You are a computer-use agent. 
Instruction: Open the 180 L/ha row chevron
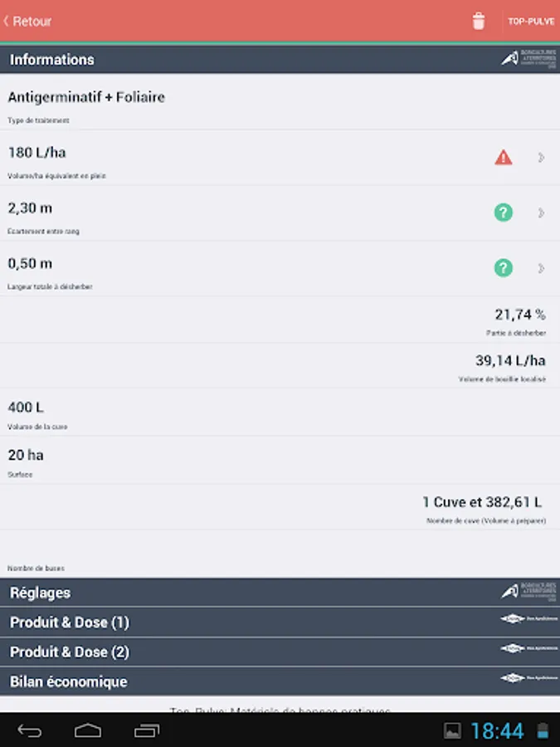[541, 157]
